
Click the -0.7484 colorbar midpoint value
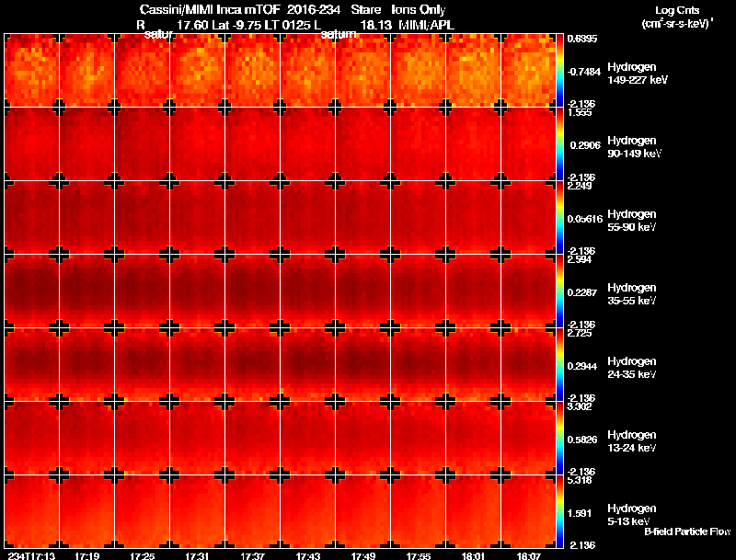(x=584, y=72)
